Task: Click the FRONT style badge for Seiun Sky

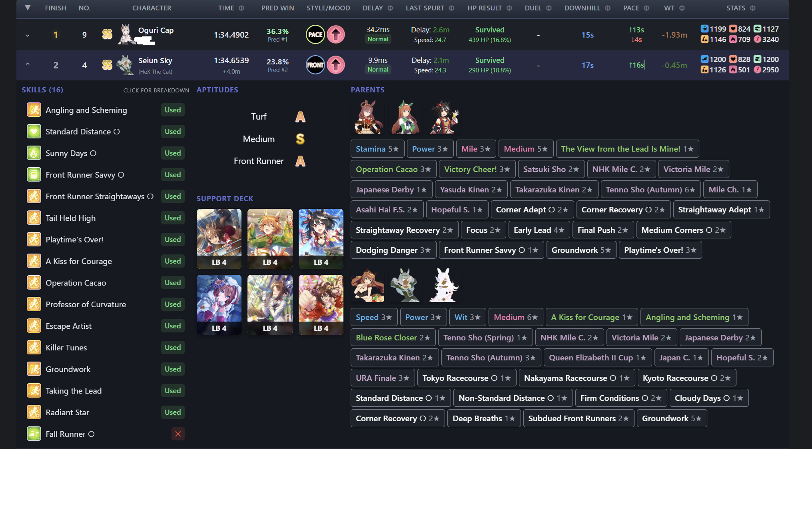Action: click(x=315, y=65)
